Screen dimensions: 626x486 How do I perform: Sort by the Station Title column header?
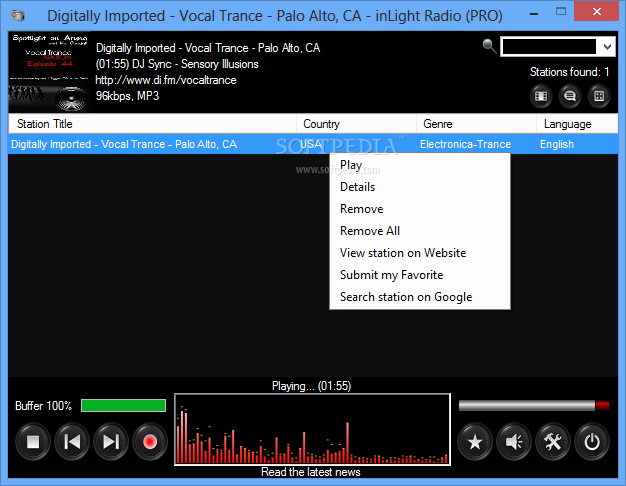pos(153,124)
